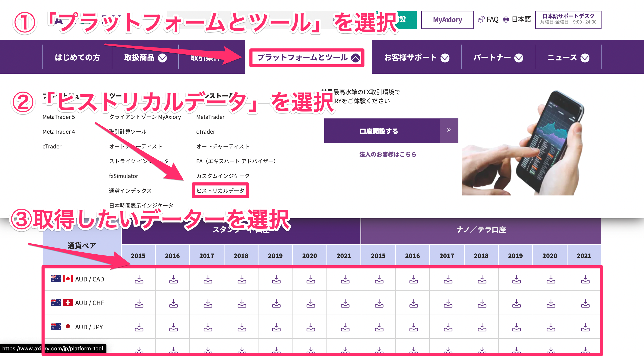Screen dimensions: 644x356
Task: Open 日本語サポートデスク box
Action: tap(568, 20)
